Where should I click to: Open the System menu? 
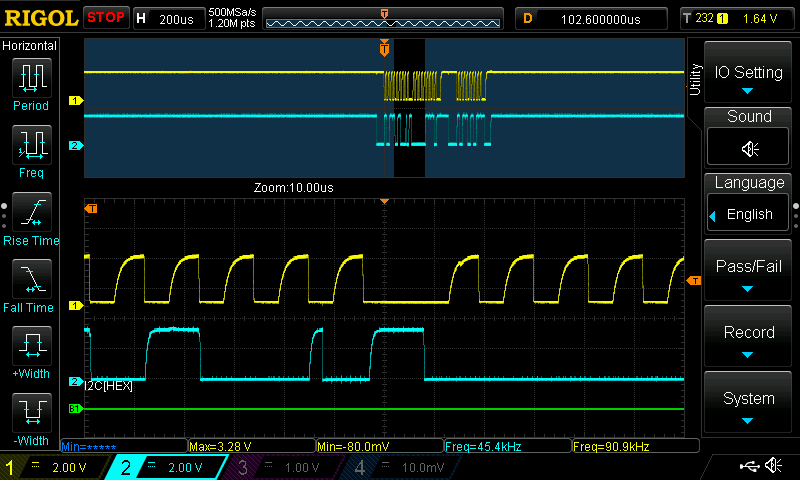coord(749,404)
